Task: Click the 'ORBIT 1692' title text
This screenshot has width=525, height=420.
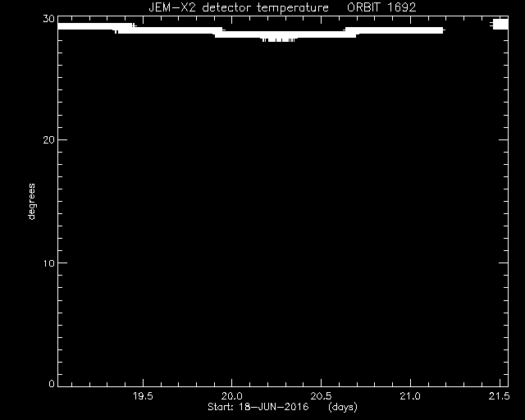Action: 381,7
